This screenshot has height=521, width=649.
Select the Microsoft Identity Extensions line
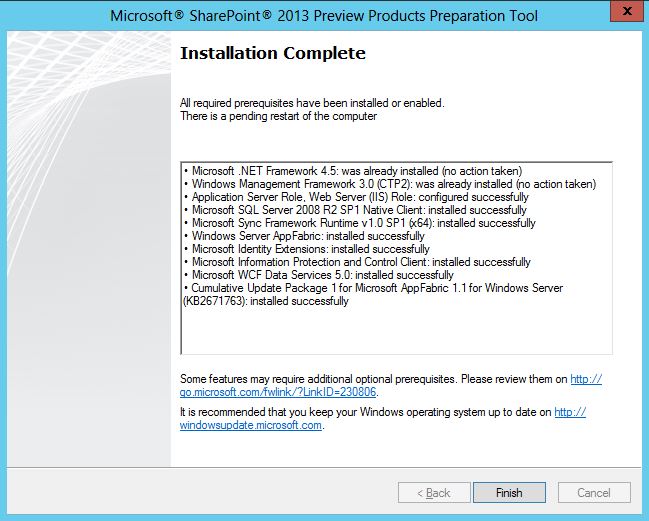(x=307, y=249)
